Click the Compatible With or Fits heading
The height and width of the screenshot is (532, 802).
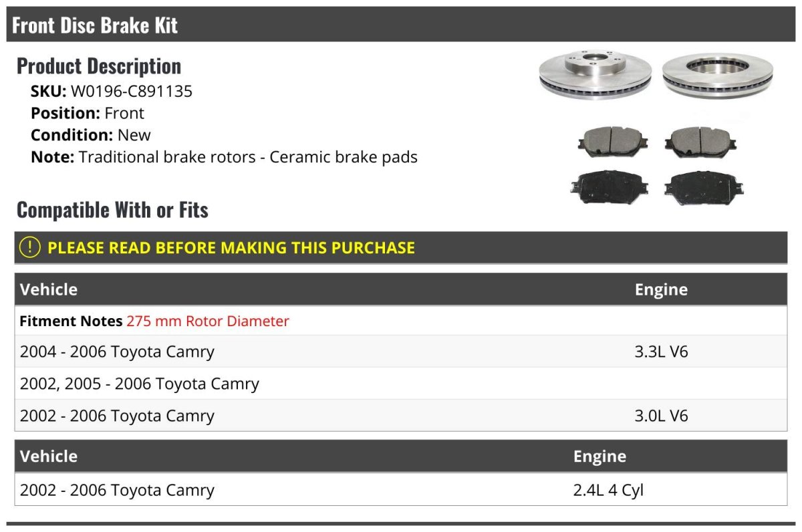112,210
